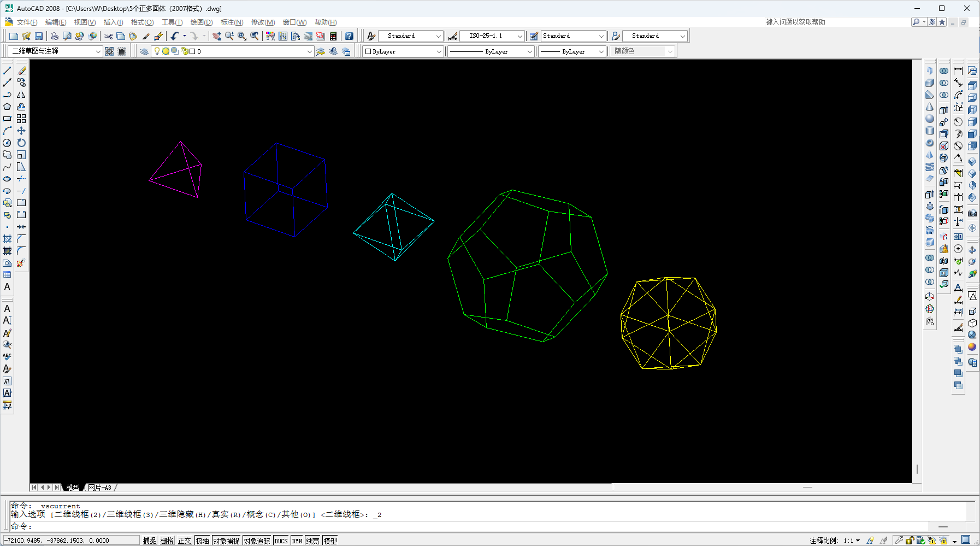
Task: Toggle DUCS dynamic UCS
Action: [281, 541]
